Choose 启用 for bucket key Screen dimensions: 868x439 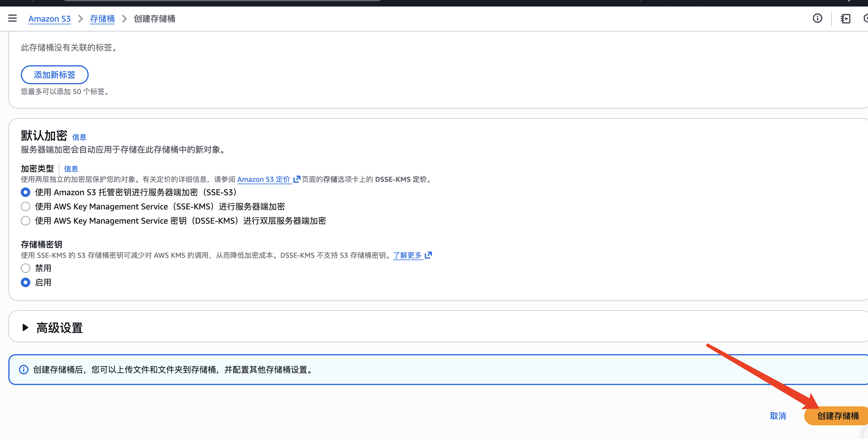coord(26,282)
